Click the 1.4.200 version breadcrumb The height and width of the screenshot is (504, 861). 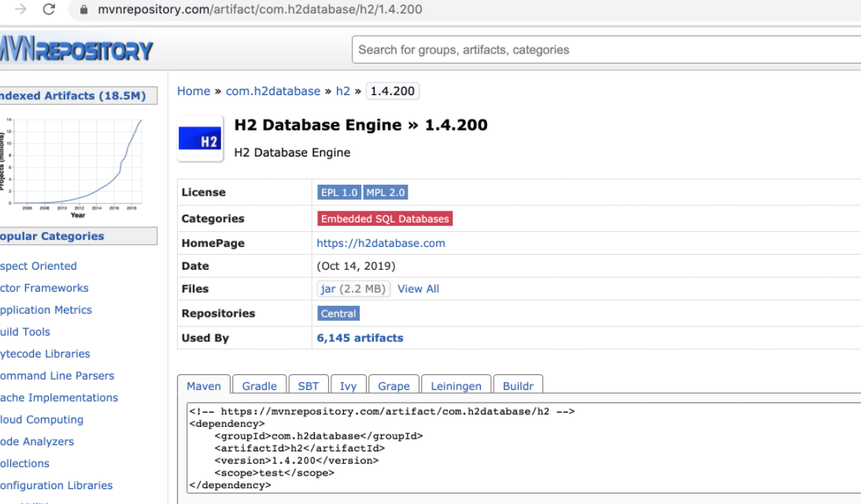coord(393,91)
